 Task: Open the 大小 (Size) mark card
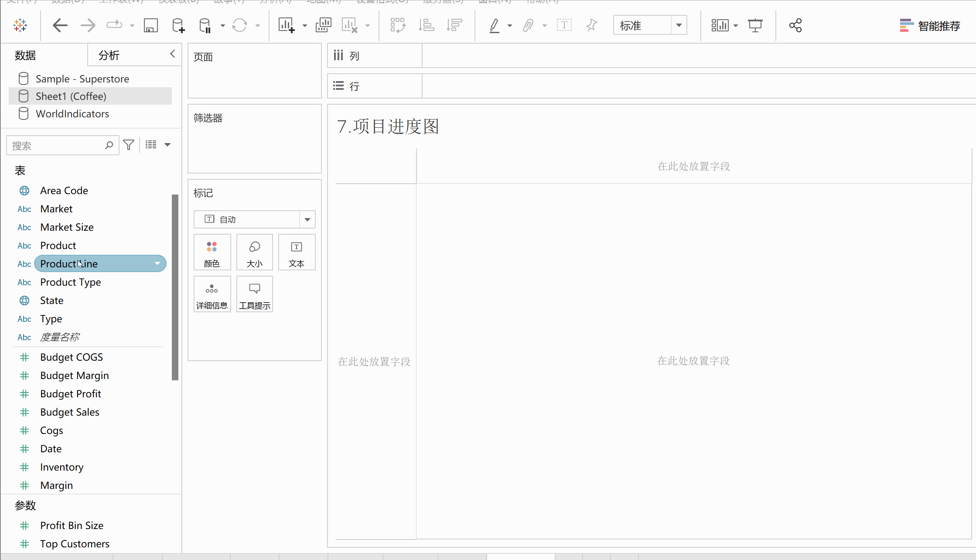point(254,252)
